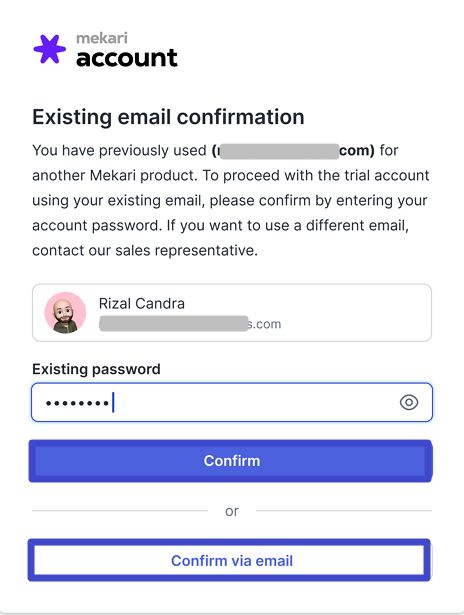Viewport: 464px width, 615px height.
Task: Click the Existing password label
Action: point(96,369)
